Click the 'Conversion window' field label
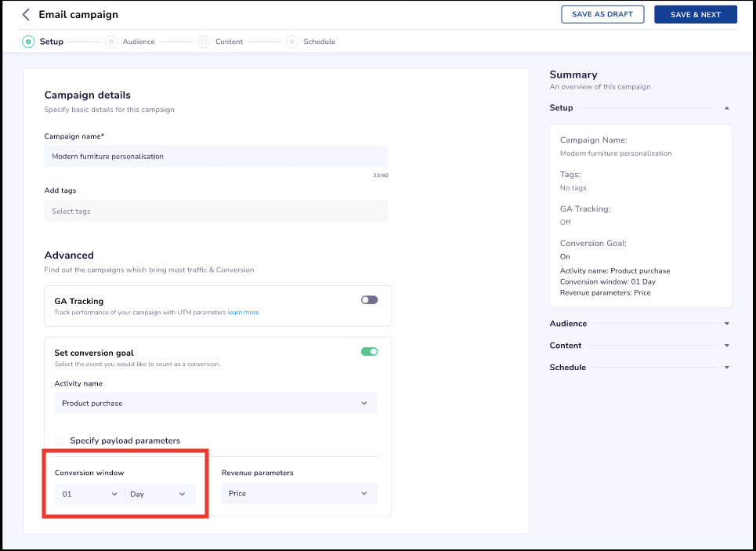The height and width of the screenshot is (551, 756). [x=89, y=473]
